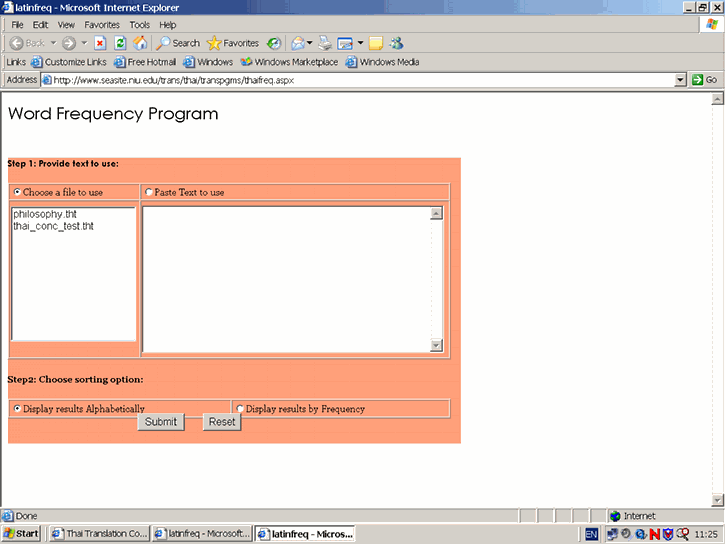The height and width of the screenshot is (544, 725).
Task: Click the page scrollbar down arrow
Action: coord(718,500)
